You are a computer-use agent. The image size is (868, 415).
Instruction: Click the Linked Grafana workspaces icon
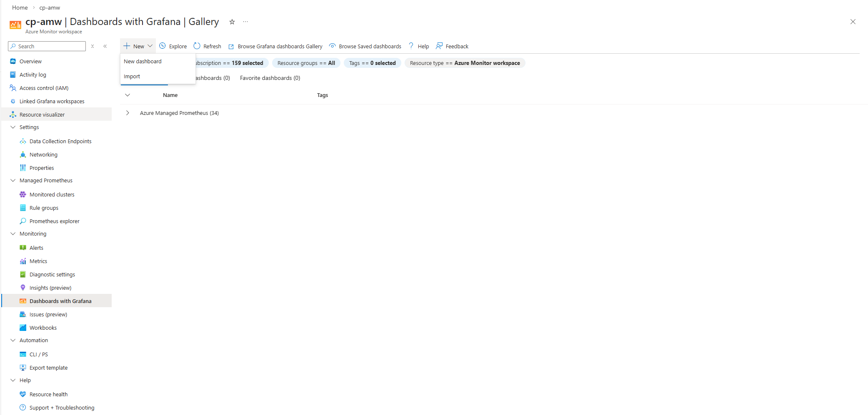click(x=13, y=101)
